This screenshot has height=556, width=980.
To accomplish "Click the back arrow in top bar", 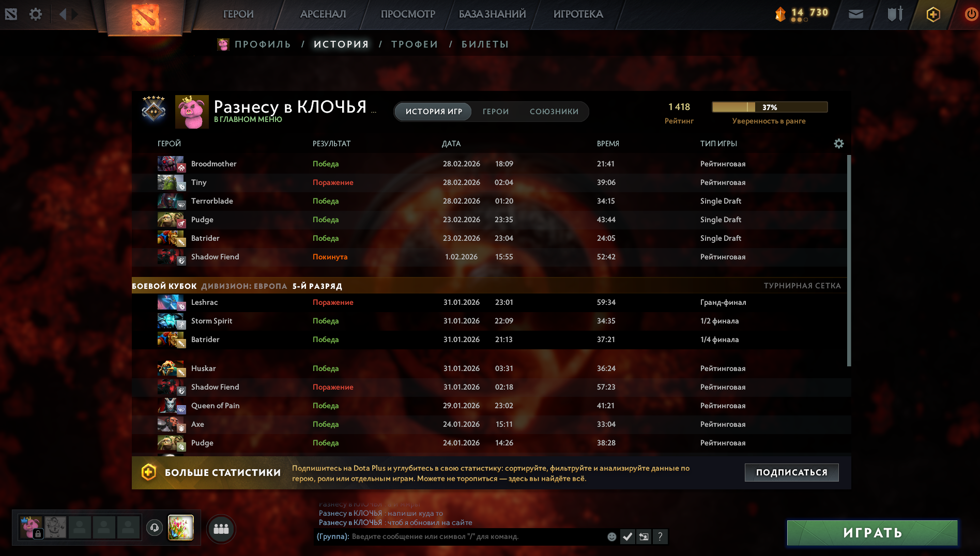I will [63, 14].
